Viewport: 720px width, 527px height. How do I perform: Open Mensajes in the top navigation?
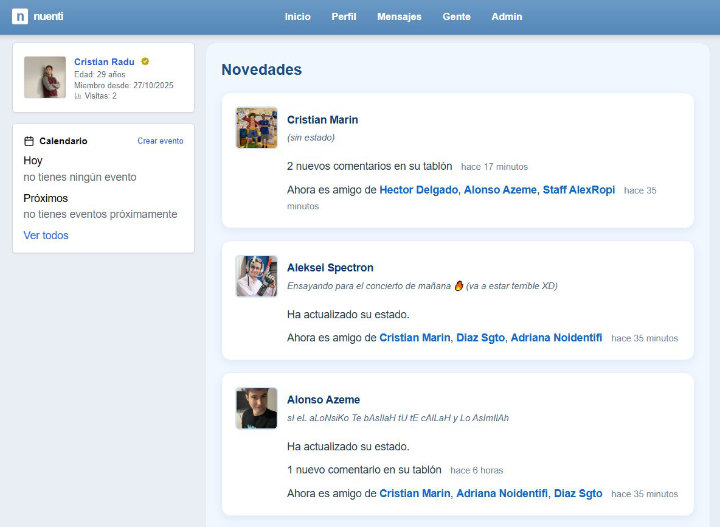(399, 17)
